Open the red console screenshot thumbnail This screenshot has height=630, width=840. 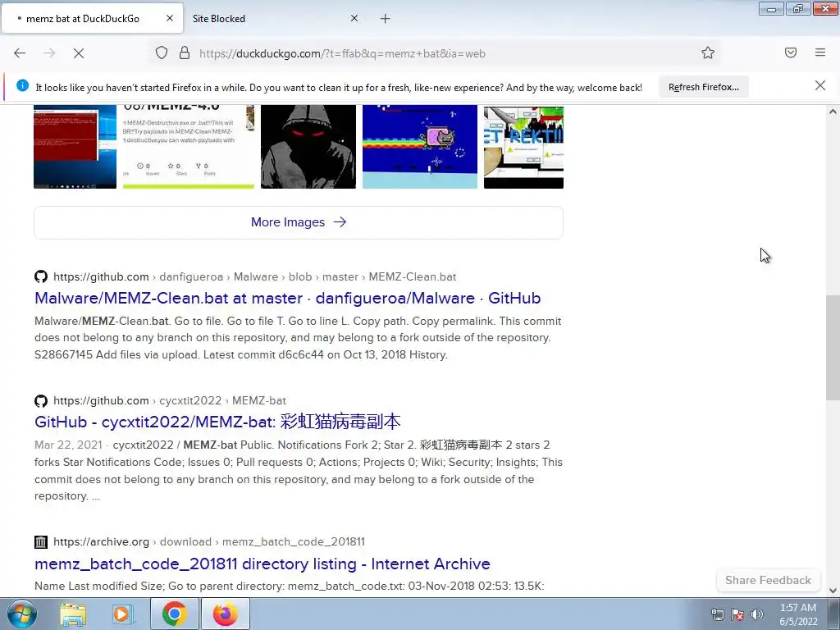(x=75, y=147)
